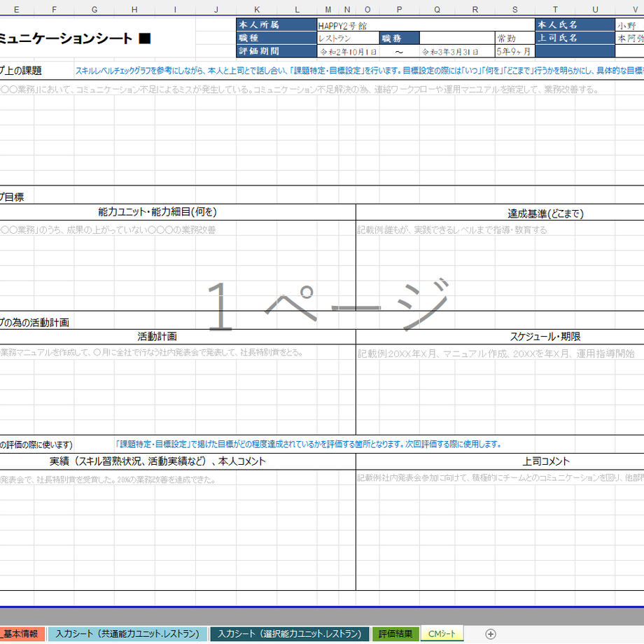Select column R header
This screenshot has height=644, width=644.
(x=475, y=9)
